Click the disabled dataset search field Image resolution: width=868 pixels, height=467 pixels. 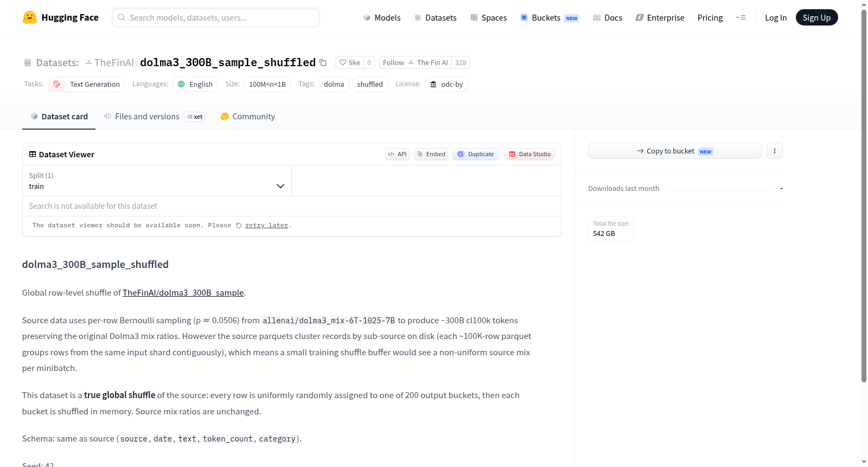292,206
